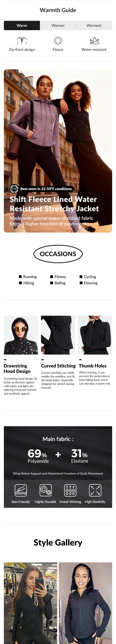Click the Running occasion item
The width and height of the screenshot is (116, 644).
pyautogui.click(x=28, y=277)
